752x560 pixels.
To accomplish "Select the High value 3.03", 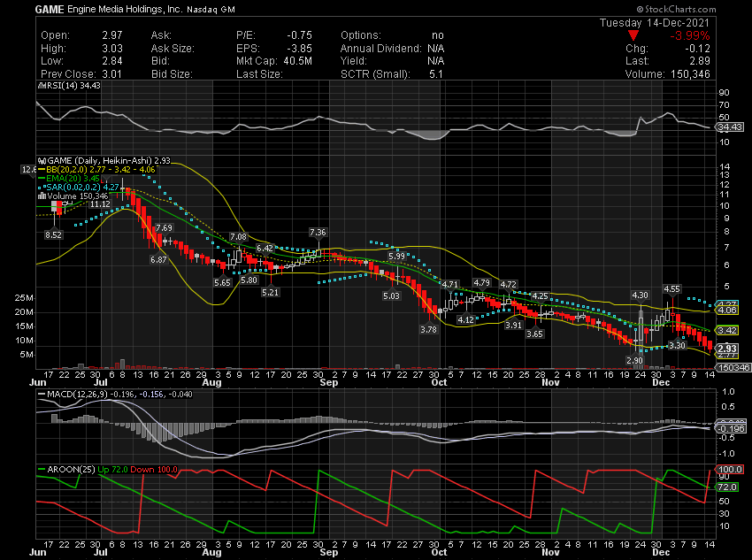I will point(112,49).
